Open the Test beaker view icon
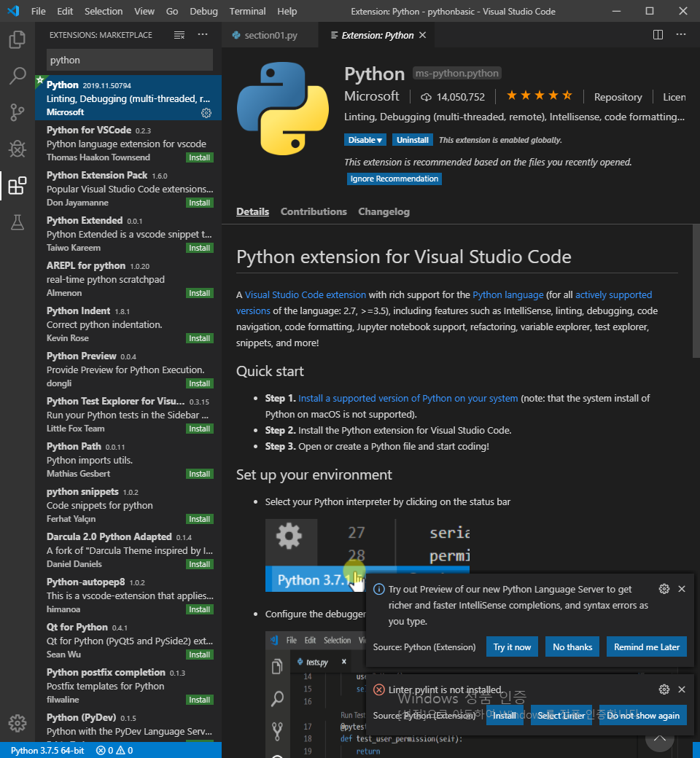700x758 pixels. (x=17, y=222)
